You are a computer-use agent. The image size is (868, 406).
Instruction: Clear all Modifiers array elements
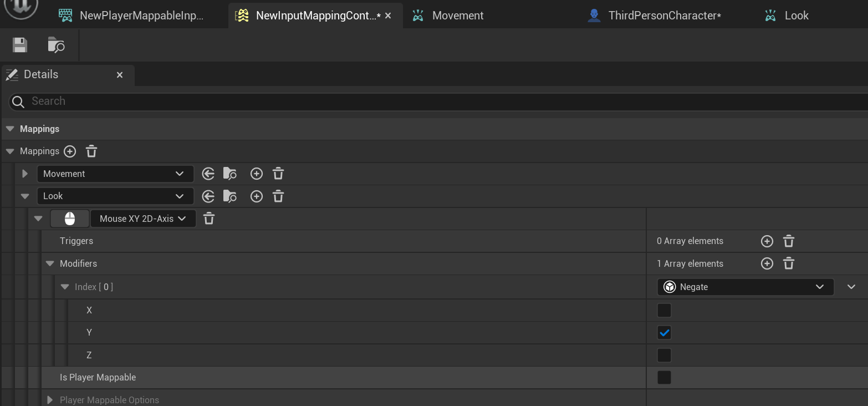[789, 263]
